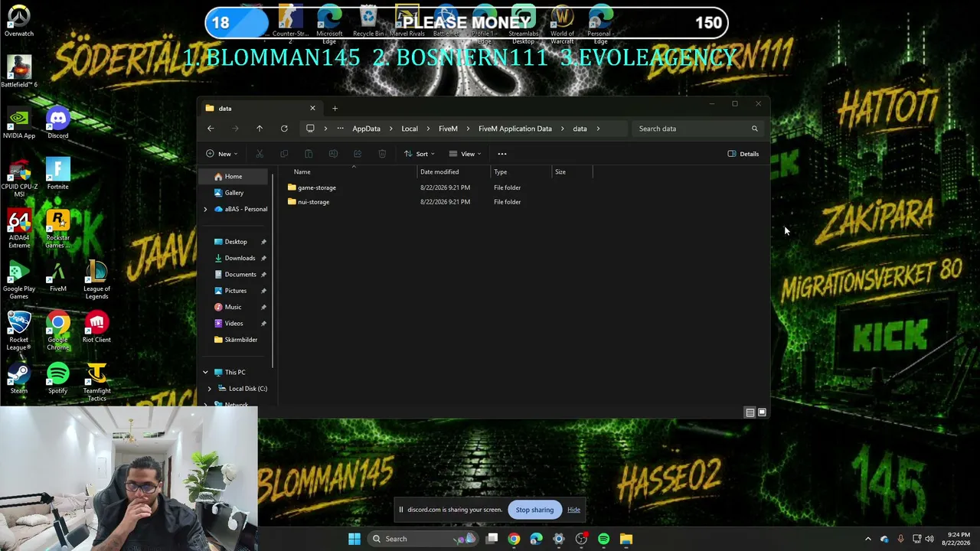The height and width of the screenshot is (551, 980).
Task: Open File Explorer from the taskbar
Action: click(x=626, y=539)
